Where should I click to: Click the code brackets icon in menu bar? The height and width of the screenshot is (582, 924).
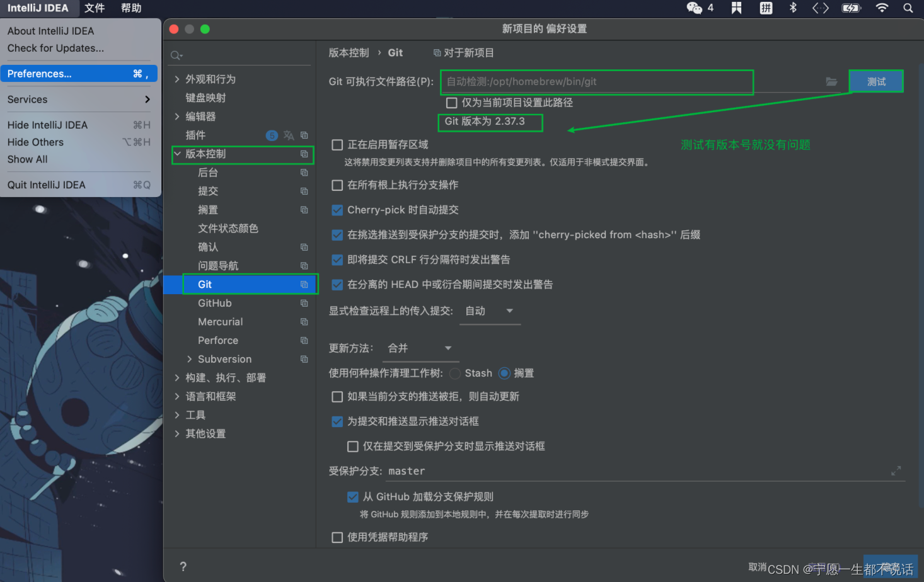(820, 8)
